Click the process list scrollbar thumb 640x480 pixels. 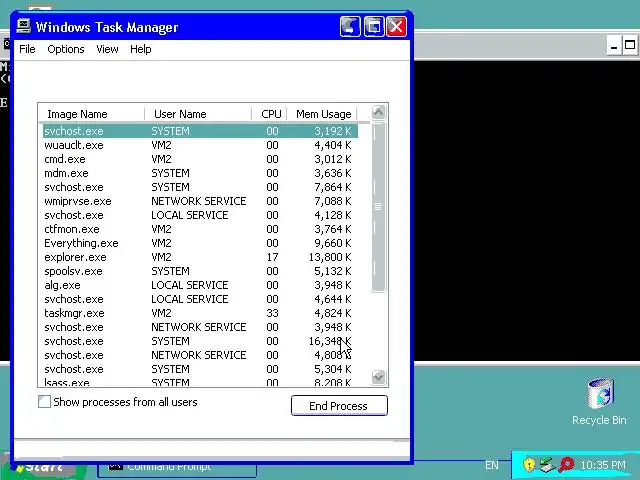click(x=378, y=207)
